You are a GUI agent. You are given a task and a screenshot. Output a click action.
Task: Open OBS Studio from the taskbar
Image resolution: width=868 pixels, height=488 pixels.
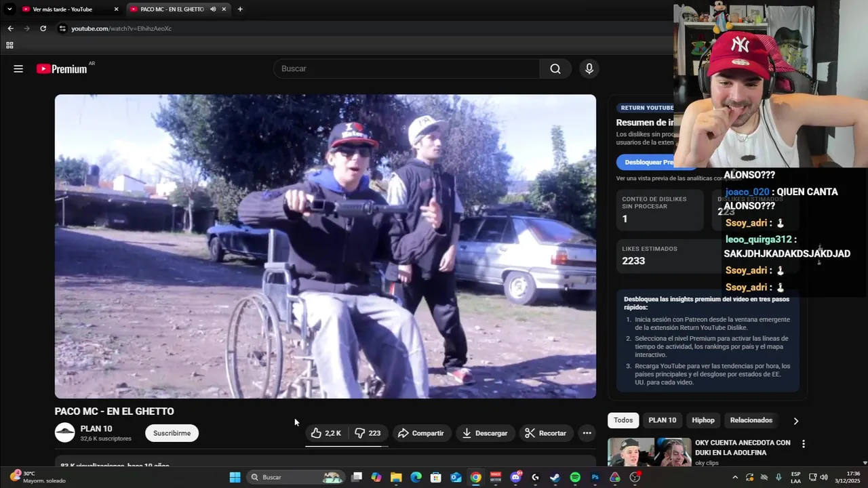[635, 477]
